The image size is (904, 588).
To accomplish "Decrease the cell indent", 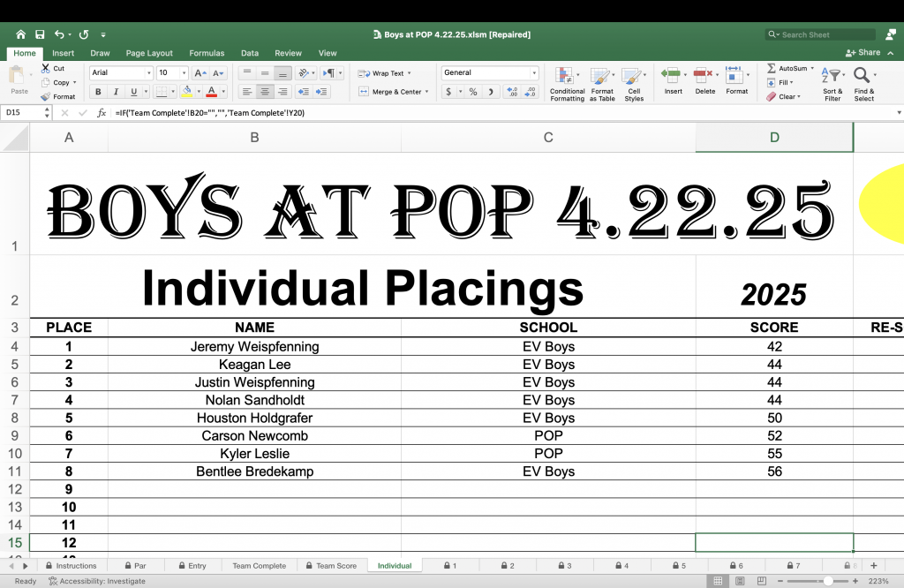I will click(x=304, y=92).
